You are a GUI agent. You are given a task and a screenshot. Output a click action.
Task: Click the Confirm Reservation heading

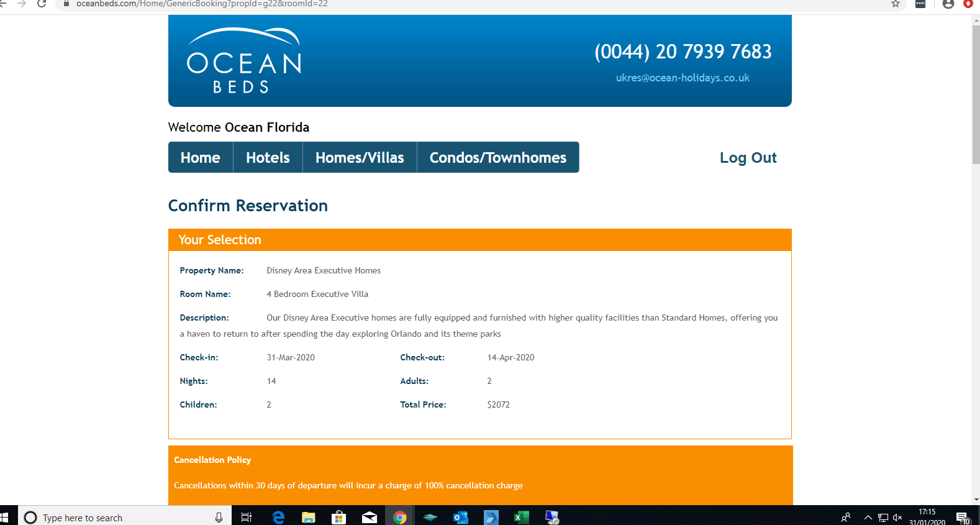[248, 206]
